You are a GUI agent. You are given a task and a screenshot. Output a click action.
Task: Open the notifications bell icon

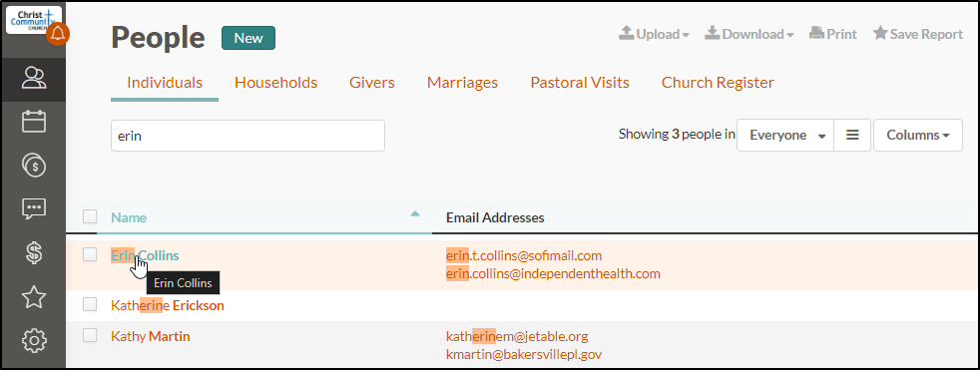click(58, 34)
